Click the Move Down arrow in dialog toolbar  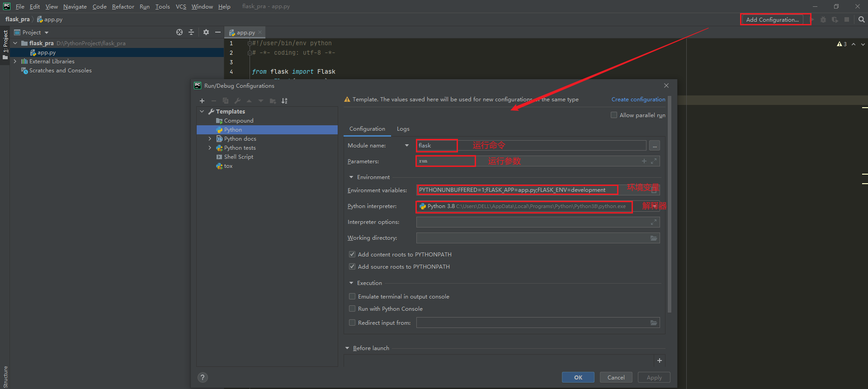(x=261, y=101)
